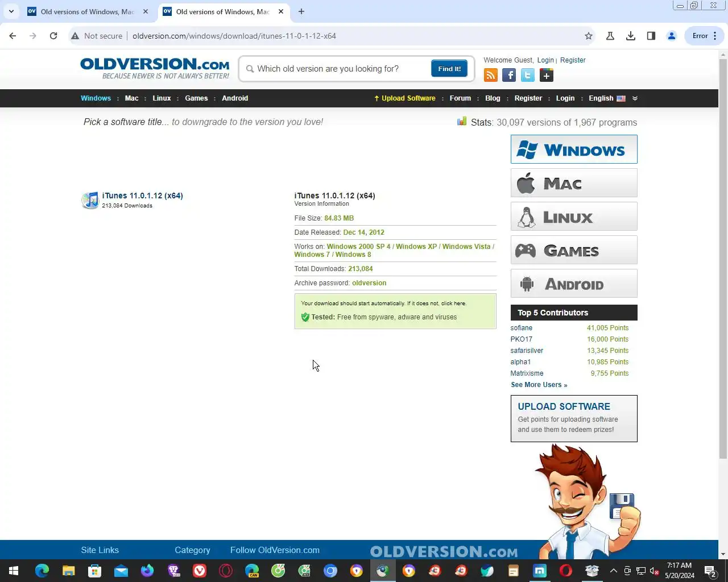The height and width of the screenshot is (582, 728).
Task: Open Maxthon browser from taskbar
Action: (x=540, y=571)
